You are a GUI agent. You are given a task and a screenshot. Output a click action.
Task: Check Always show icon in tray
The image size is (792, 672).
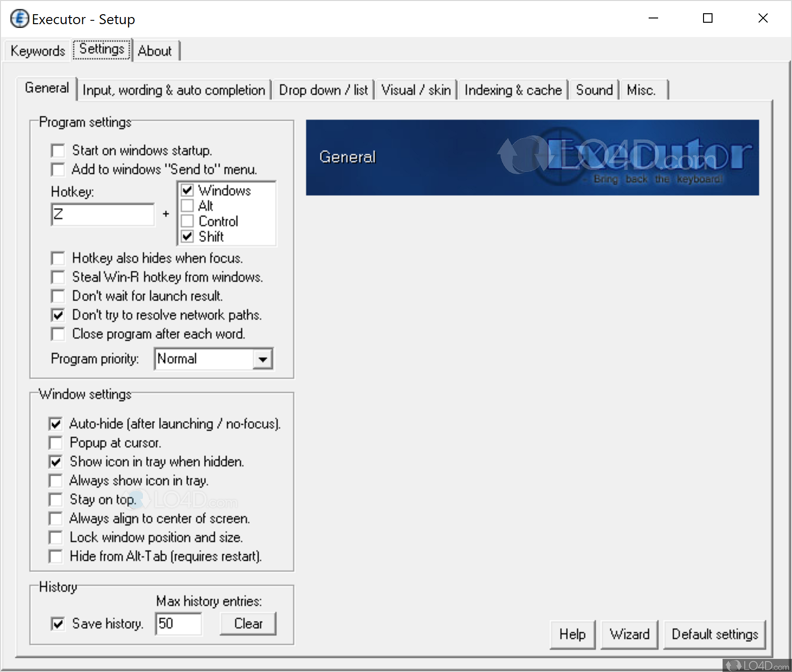[x=55, y=480]
